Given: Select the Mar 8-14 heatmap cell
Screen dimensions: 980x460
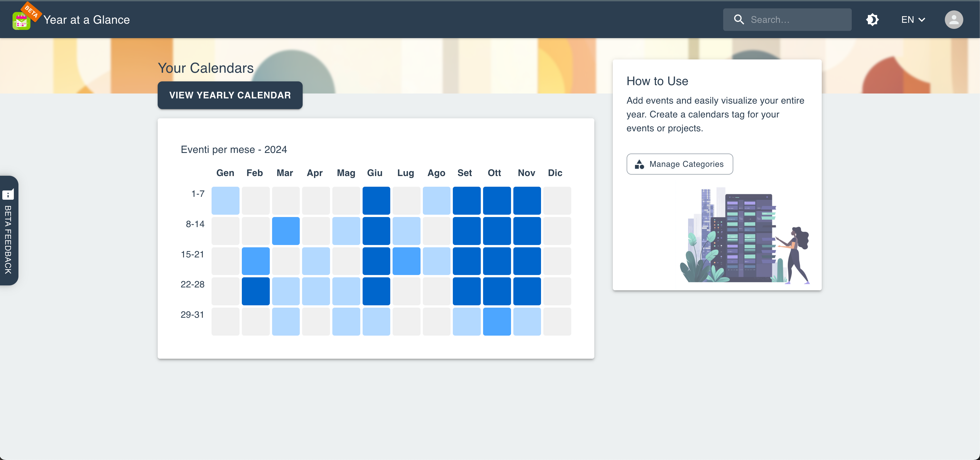Looking at the screenshot, I should click(x=285, y=231).
